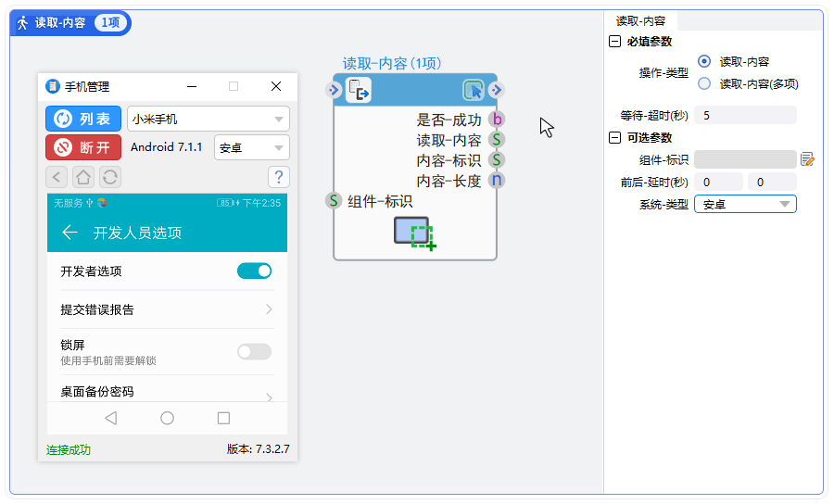Select the 读取-内容 properties tab
This screenshot has height=504, width=834.
tap(640, 20)
